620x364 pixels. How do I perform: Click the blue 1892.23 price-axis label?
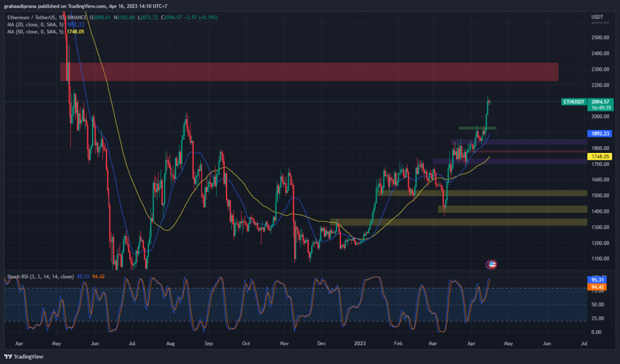(600, 134)
